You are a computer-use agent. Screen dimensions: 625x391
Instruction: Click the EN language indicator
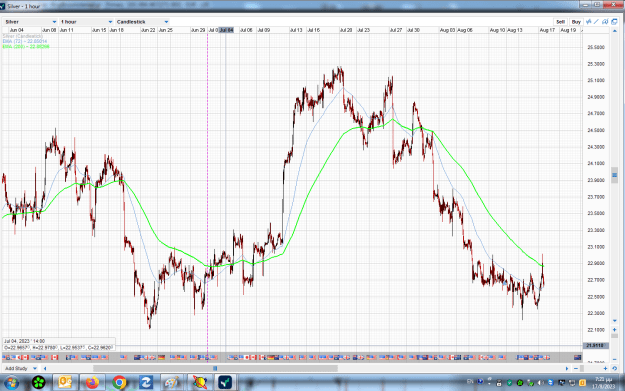coord(470,382)
